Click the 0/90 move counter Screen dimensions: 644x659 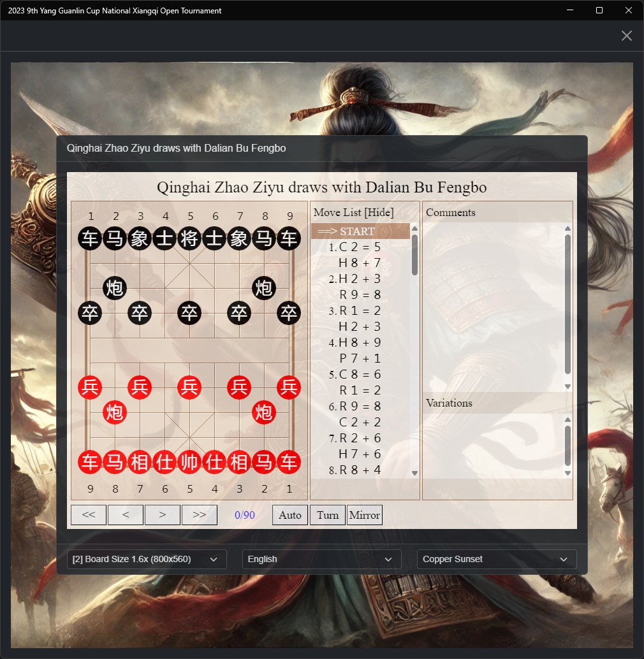tap(245, 515)
